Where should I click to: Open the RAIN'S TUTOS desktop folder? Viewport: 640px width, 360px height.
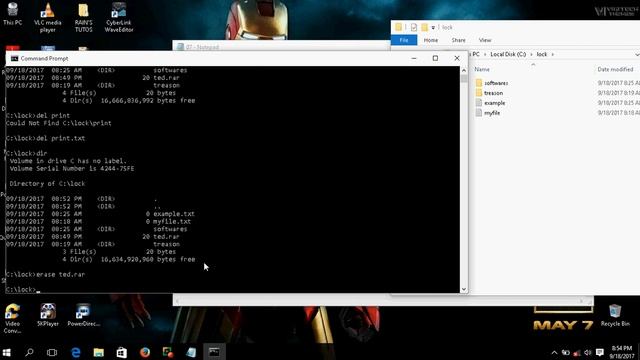tap(83, 17)
